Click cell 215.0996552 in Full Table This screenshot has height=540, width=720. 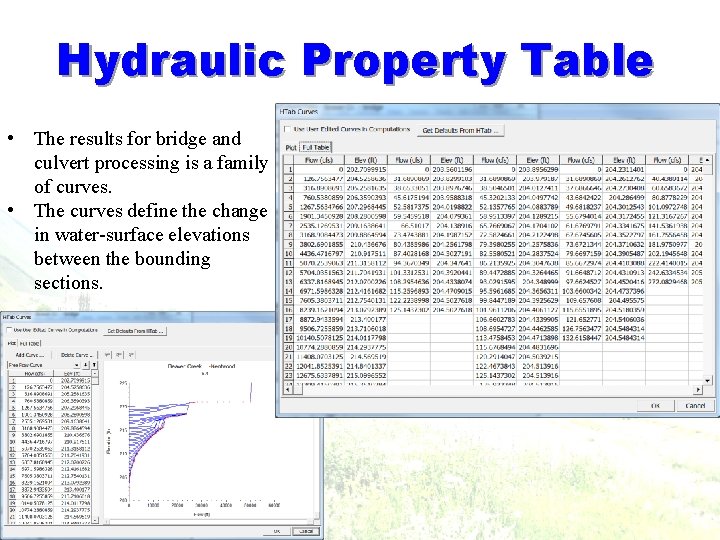(366, 375)
